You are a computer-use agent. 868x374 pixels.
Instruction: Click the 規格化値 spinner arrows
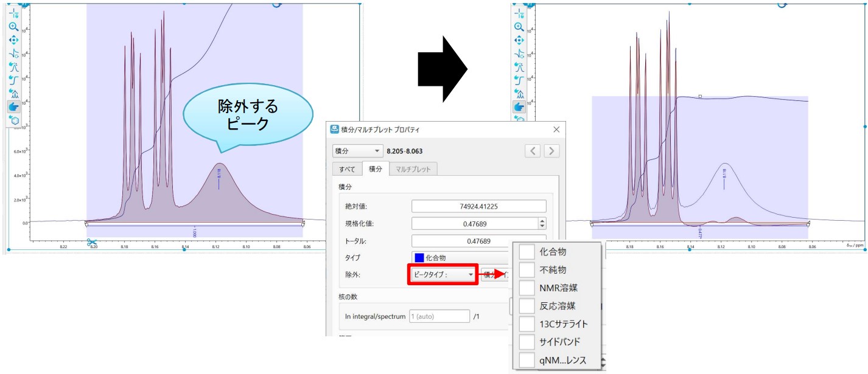click(542, 223)
